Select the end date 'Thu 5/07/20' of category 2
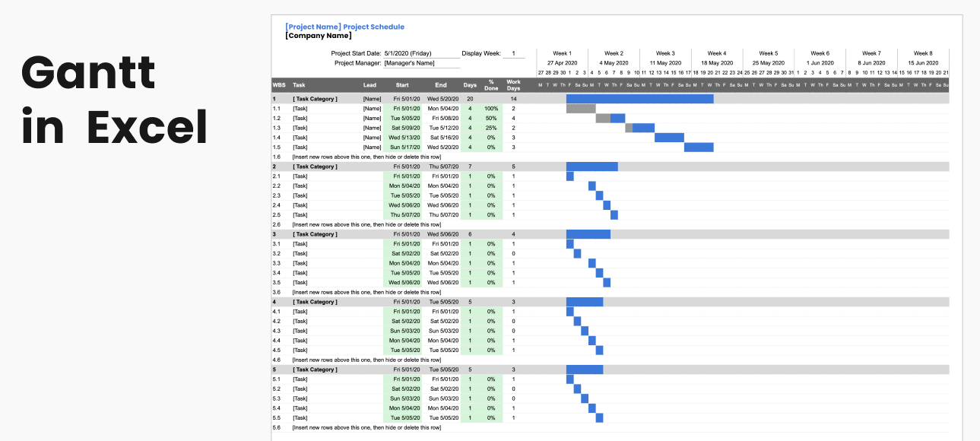 442,167
